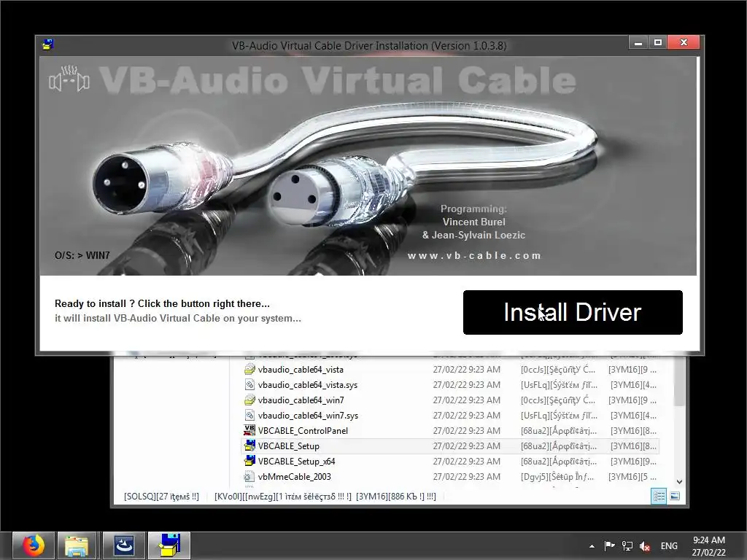Select the vbaudio_cable64_vista file icon

coord(249,370)
